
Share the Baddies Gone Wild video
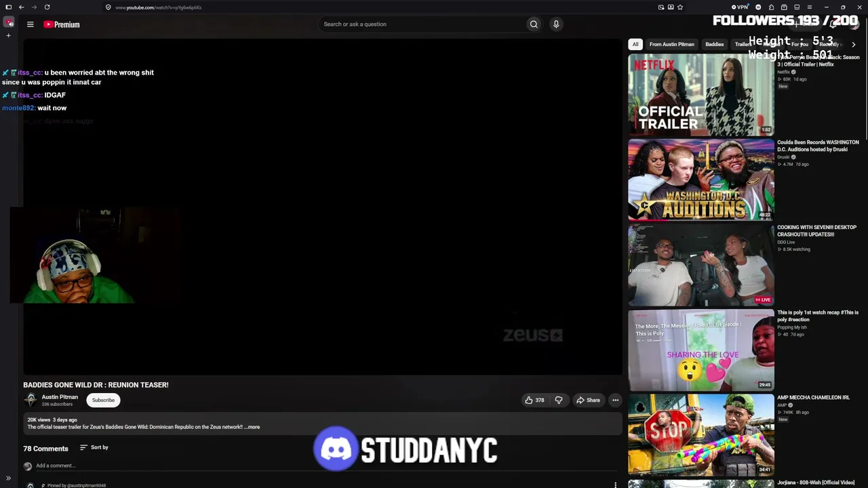click(x=588, y=401)
